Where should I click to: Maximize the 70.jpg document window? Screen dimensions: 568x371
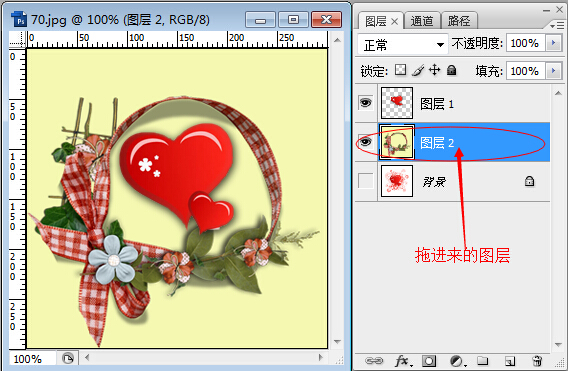(293, 20)
